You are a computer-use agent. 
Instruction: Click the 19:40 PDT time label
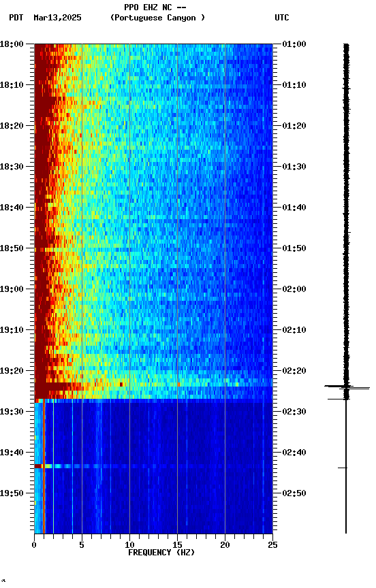(12, 453)
